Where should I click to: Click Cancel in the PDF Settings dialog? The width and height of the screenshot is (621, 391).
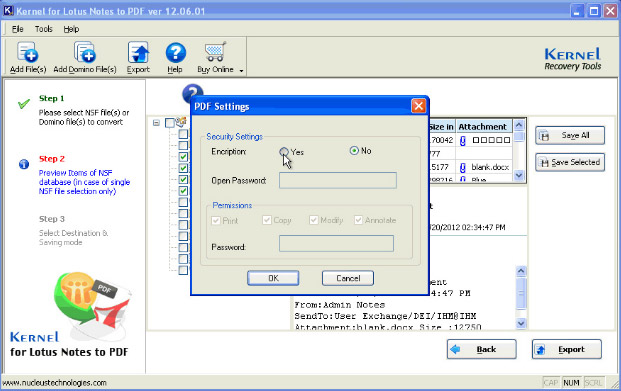[348, 278]
